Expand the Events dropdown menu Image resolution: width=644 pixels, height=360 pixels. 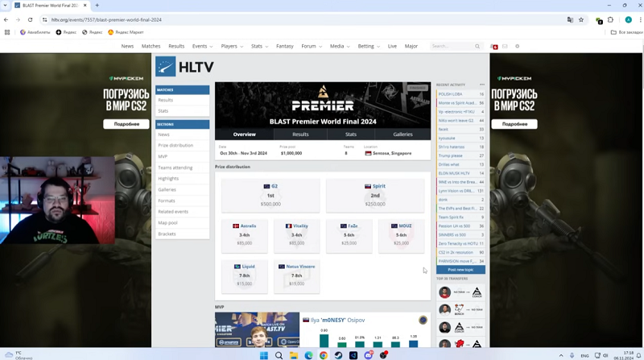pyautogui.click(x=203, y=47)
